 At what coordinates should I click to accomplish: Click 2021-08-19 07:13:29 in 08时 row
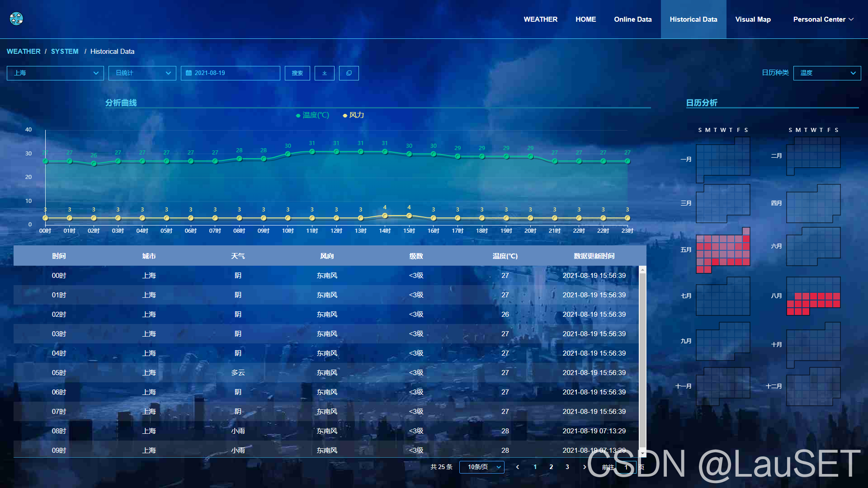click(594, 431)
